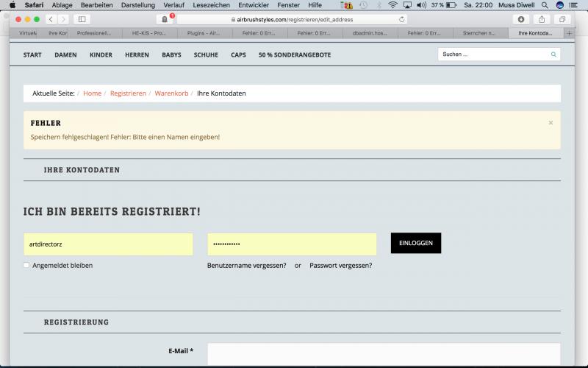Dismiss the Fehler alert with the X
The image size is (588, 368).
(551, 123)
